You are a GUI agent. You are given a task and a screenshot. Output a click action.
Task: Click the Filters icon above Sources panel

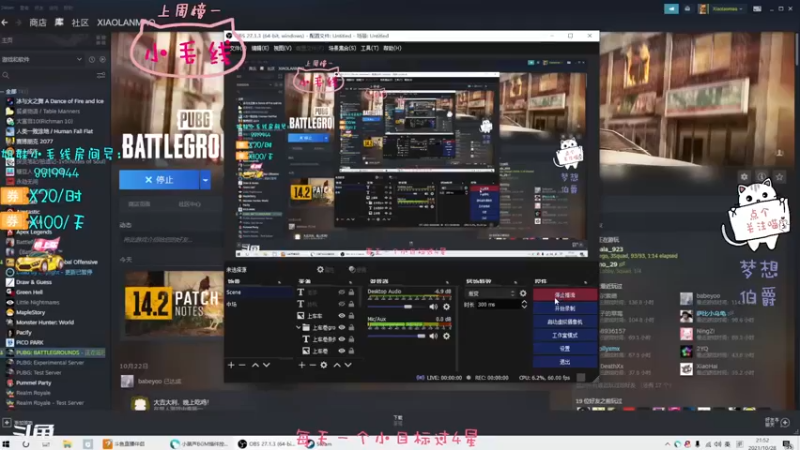355,269
